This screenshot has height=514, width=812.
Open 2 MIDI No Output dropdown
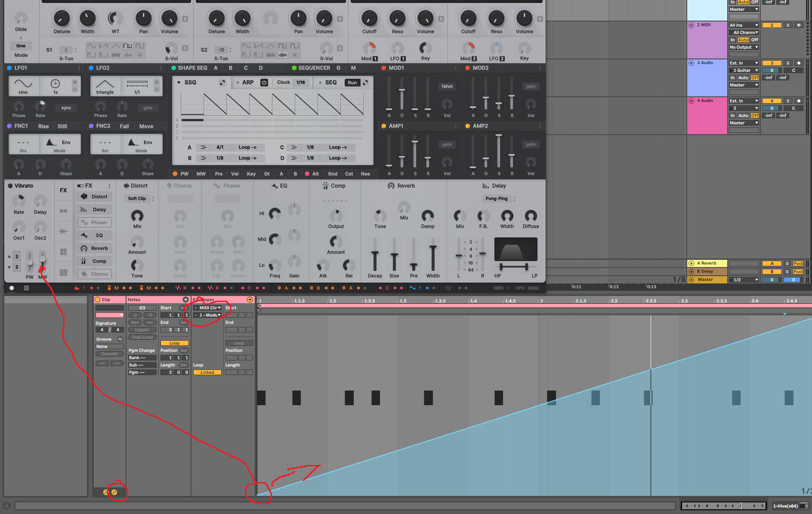[744, 47]
